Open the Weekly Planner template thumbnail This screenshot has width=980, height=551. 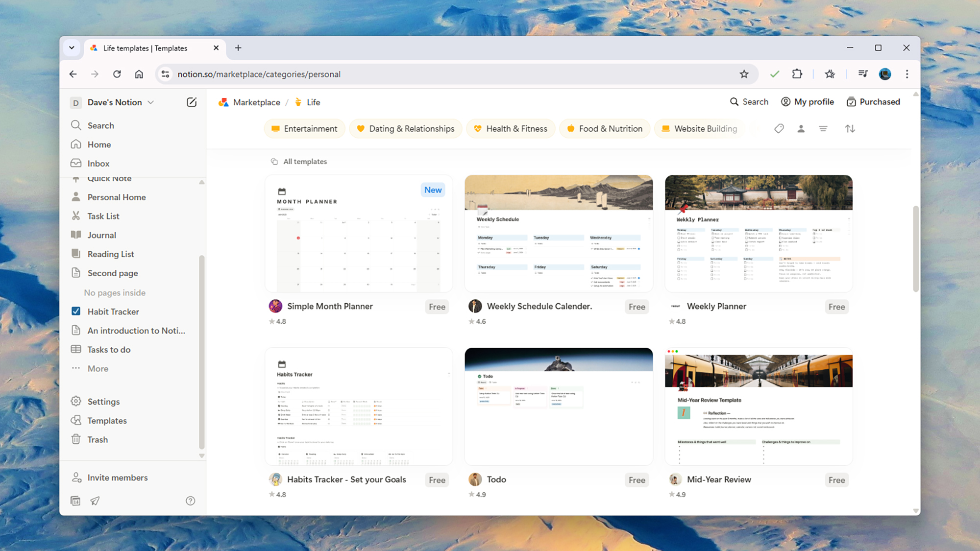[758, 234]
